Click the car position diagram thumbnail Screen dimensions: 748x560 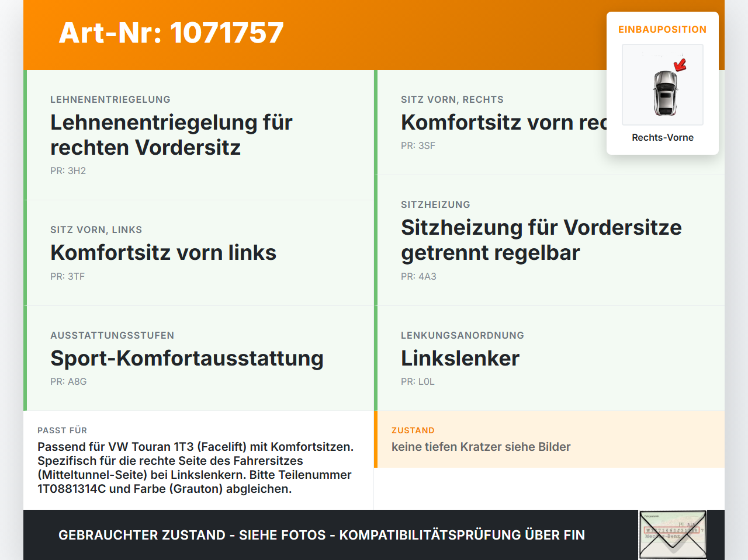tap(663, 85)
